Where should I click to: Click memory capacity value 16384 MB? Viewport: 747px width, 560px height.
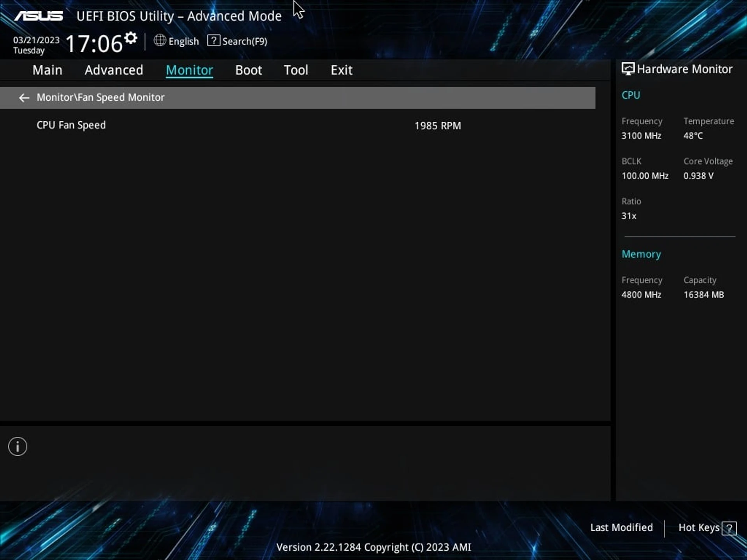tap(704, 295)
